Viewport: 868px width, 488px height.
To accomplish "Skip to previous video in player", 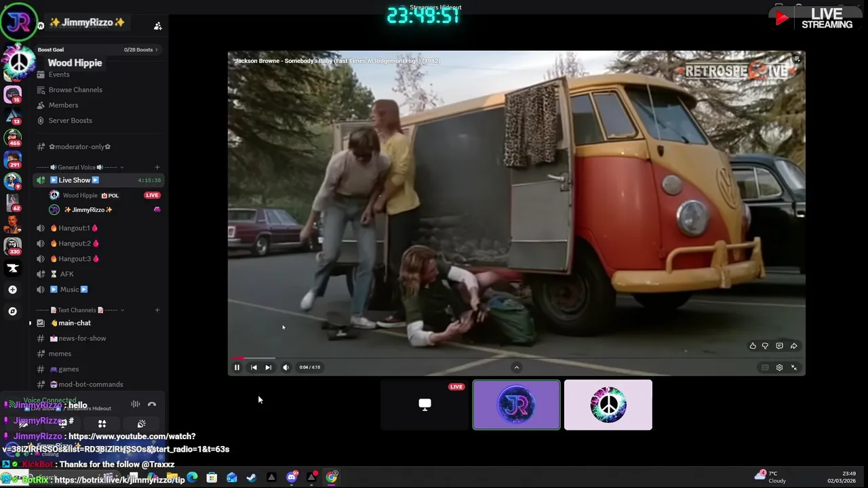I will 254,367.
